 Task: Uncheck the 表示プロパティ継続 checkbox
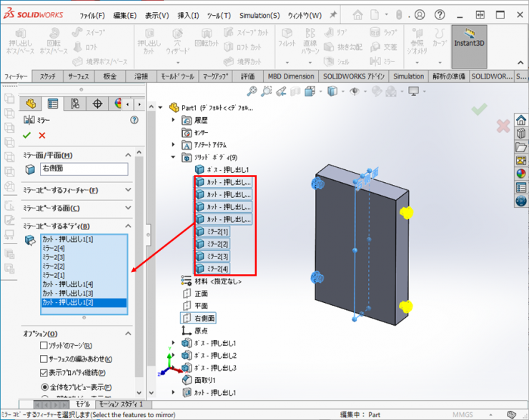(44, 372)
